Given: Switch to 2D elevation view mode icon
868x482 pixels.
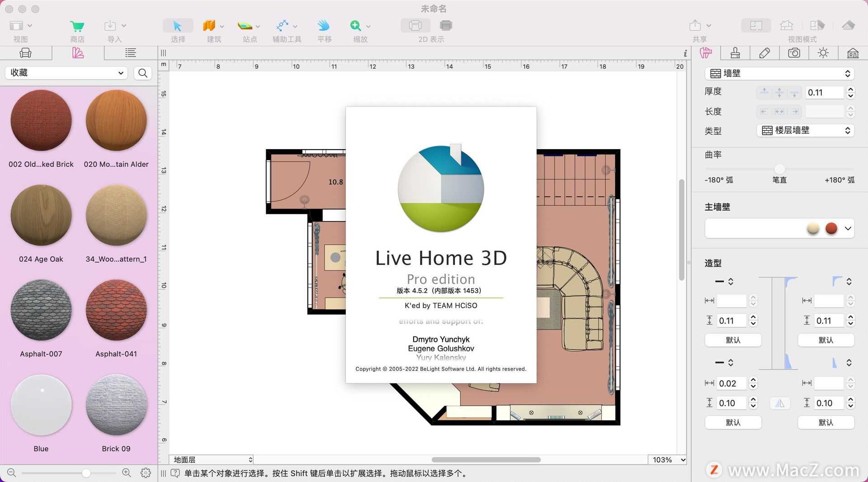Looking at the screenshot, I should click(x=787, y=26).
